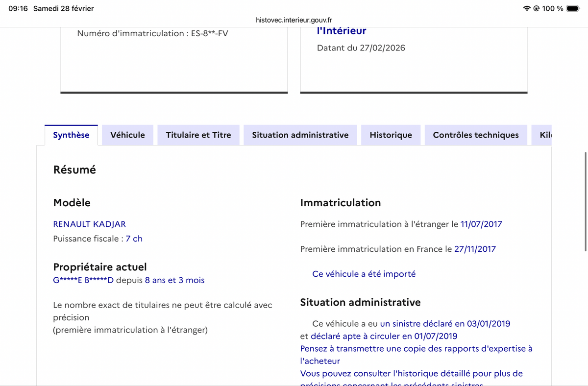Click the date Samedi 28 février

point(64,8)
